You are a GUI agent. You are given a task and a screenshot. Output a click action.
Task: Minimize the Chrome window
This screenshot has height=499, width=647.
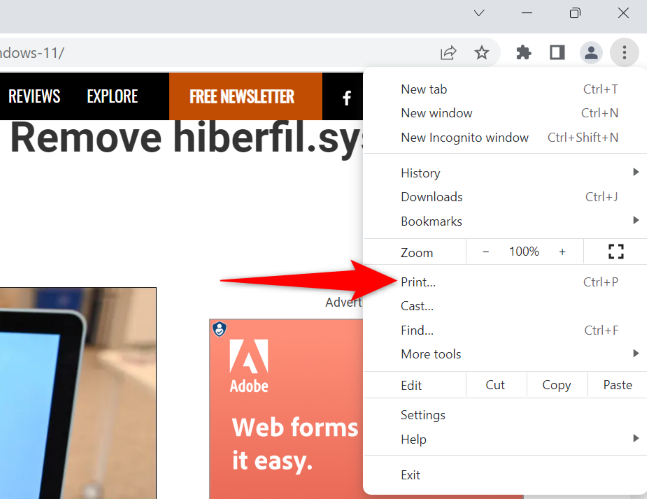click(527, 13)
